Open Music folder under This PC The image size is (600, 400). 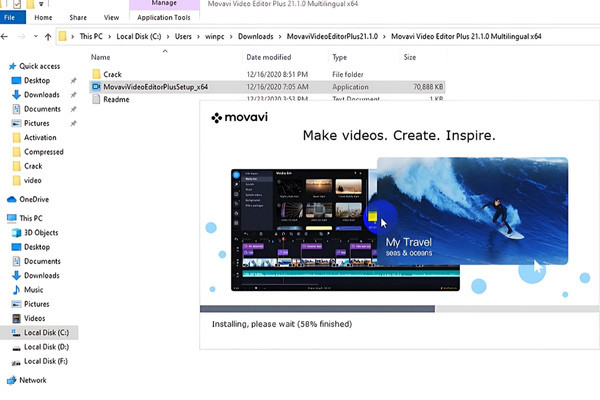tap(33, 290)
